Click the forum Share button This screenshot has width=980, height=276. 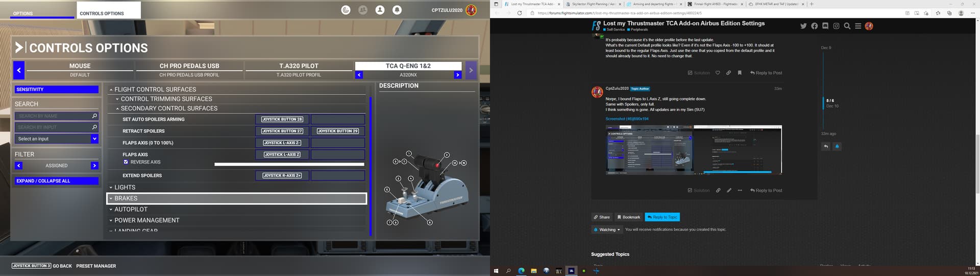(602, 217)
